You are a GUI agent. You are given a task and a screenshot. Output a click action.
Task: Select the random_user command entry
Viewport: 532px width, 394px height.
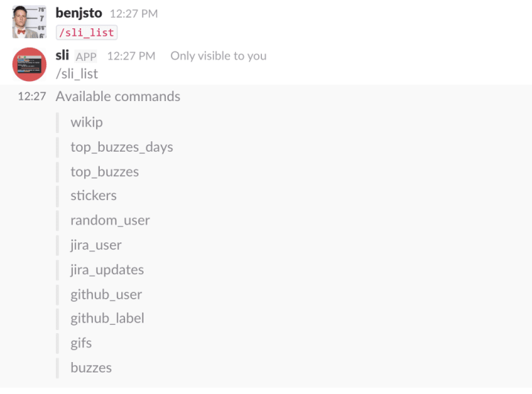point(110,220)
